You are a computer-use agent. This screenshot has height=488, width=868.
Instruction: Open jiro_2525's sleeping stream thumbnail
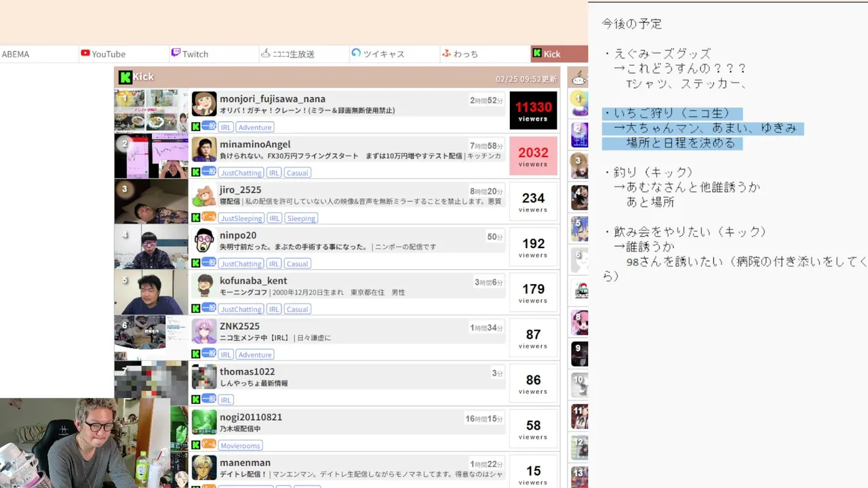(151, 201)
